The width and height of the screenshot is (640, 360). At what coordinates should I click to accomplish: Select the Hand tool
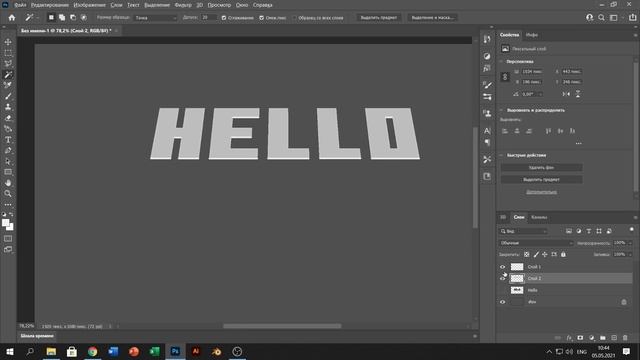tap(8, 183)
